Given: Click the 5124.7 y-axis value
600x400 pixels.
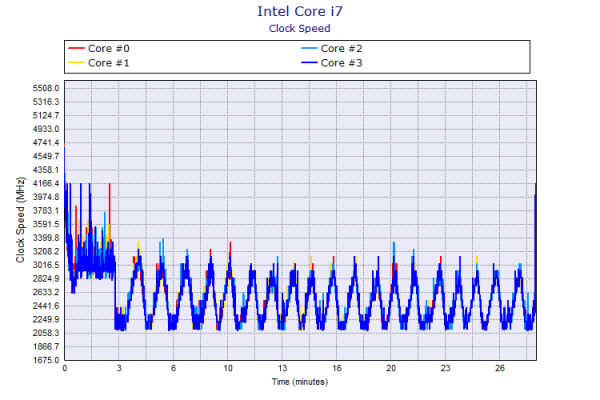Looking at the screenshot, I should pyautogui.click(x=46, y=116).
